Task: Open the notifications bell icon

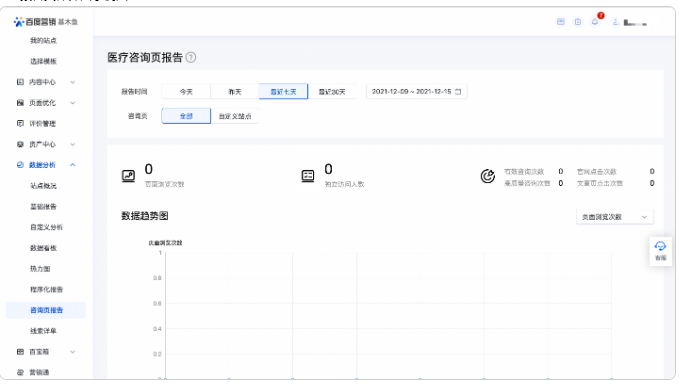Action: [595, 22]
